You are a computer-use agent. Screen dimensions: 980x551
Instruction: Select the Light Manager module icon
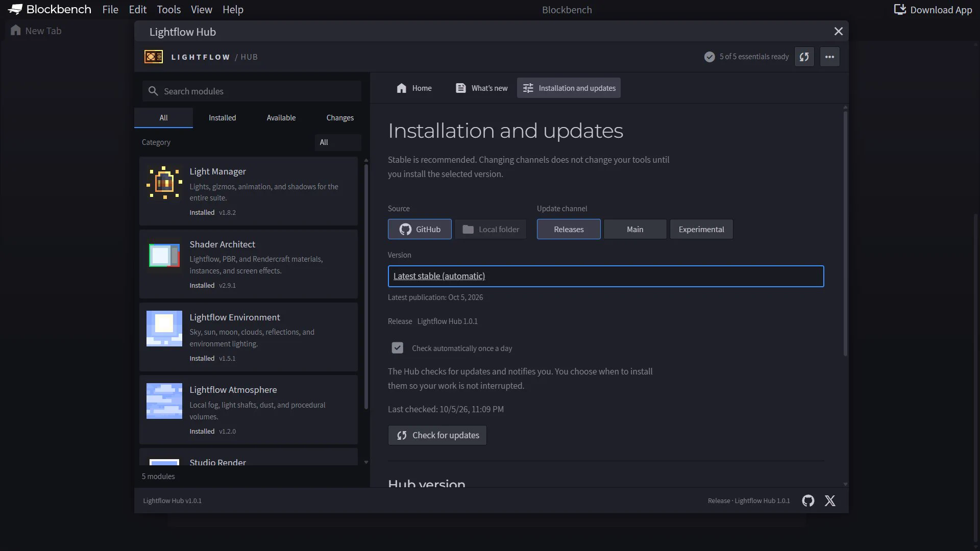[164, 183]
